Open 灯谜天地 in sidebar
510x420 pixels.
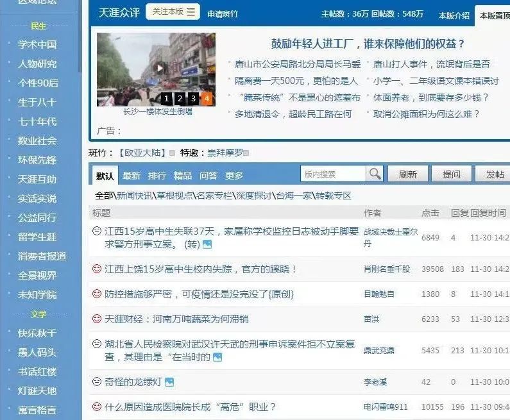coord(37,391)
